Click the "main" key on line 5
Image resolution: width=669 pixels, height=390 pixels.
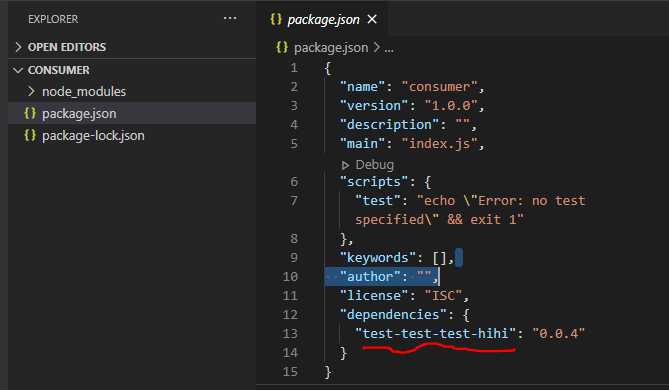coord(362,144)
